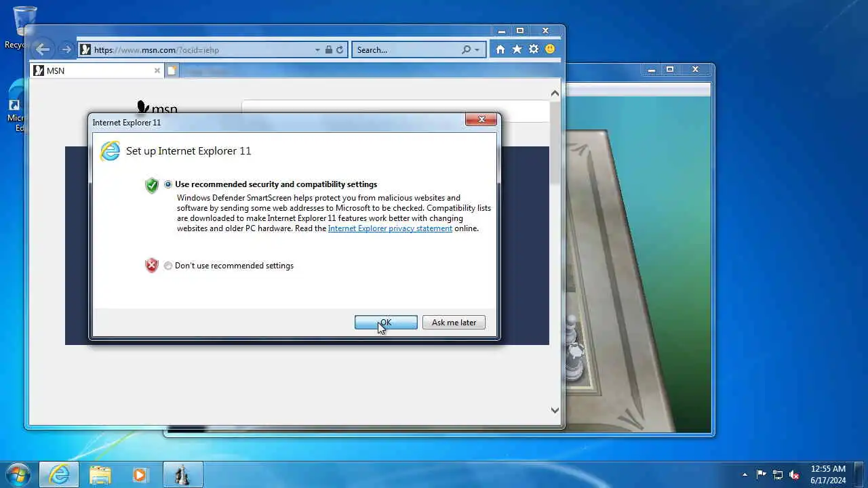Go forward with browser Forward arrow
868x488 pixels.
(66, 49)
